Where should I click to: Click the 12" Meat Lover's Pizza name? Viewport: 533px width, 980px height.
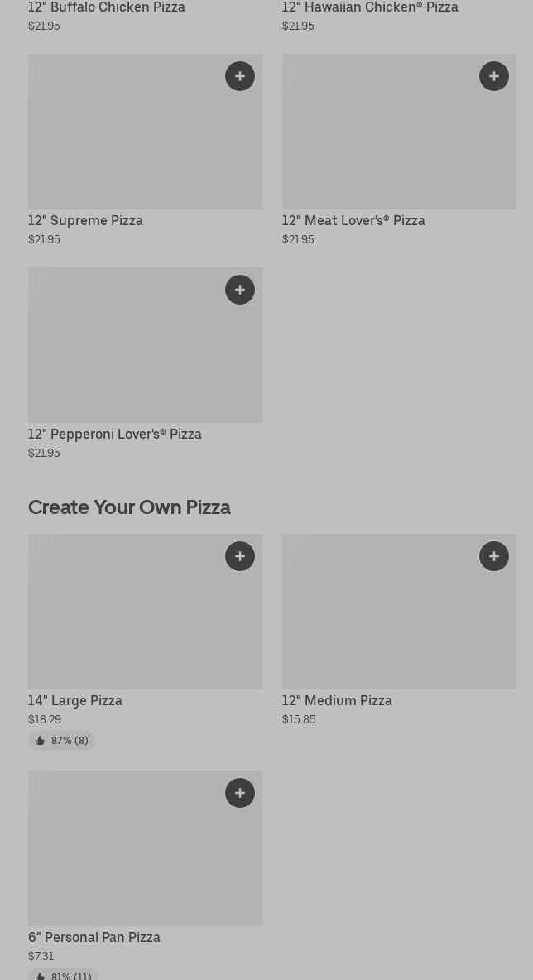(x=353, y=221)
